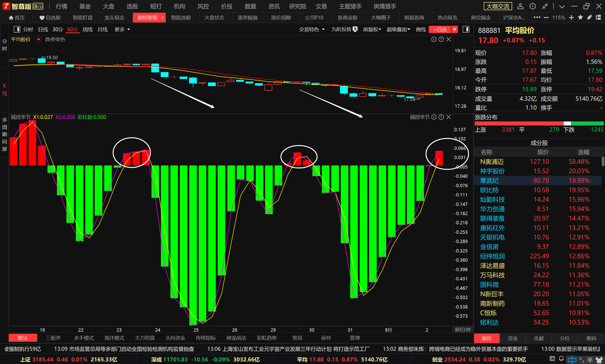
Task: Toggle IME half-width 半 indicator
Action: pyautogui.click(x=590, y=360)
